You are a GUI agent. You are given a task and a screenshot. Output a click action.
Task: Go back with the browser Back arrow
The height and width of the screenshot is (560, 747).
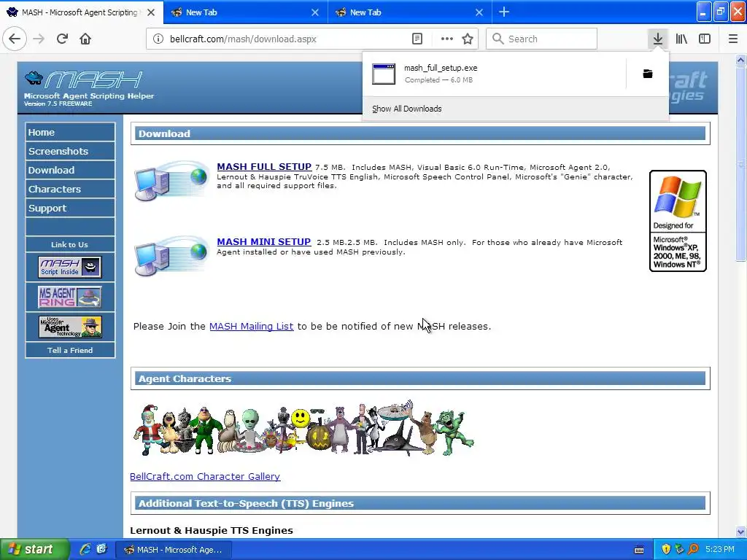pos(15,39)
